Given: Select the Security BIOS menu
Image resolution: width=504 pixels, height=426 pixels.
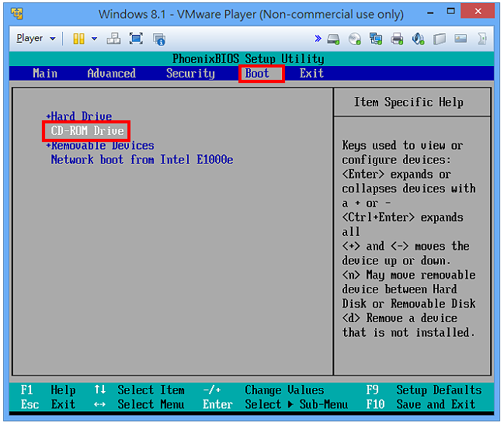Looking at the screenshot, I should (190, 74).
